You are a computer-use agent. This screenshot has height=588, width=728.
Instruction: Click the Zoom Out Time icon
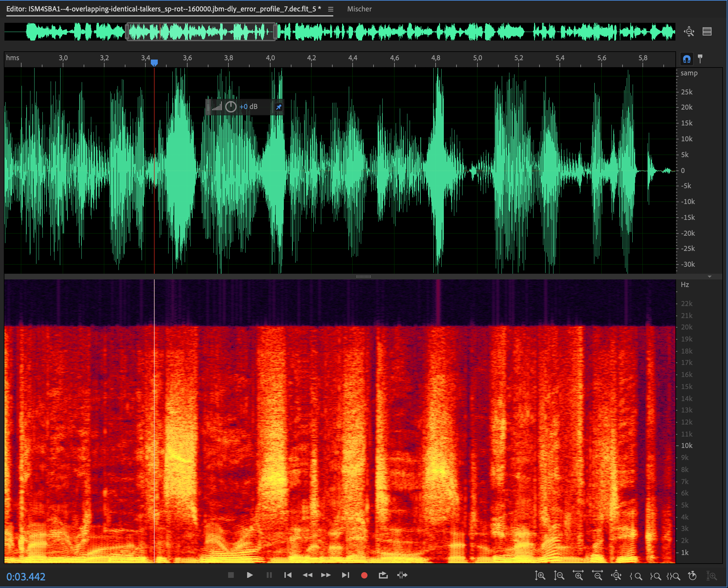tap(597, 575)
